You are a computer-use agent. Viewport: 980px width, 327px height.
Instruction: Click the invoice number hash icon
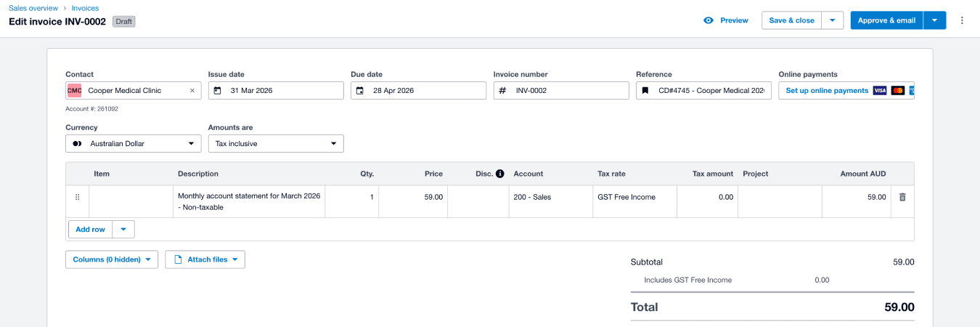tap(502, 91)
